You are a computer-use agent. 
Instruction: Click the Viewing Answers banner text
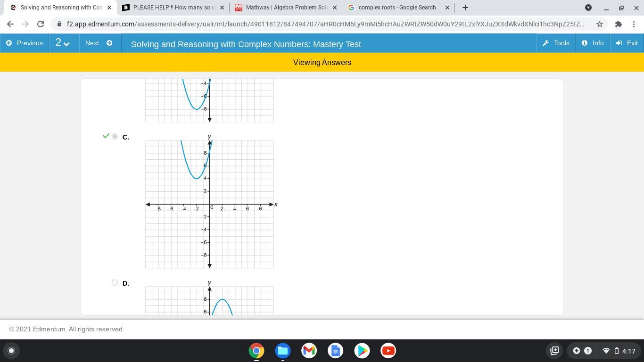(x=322, y=63)
